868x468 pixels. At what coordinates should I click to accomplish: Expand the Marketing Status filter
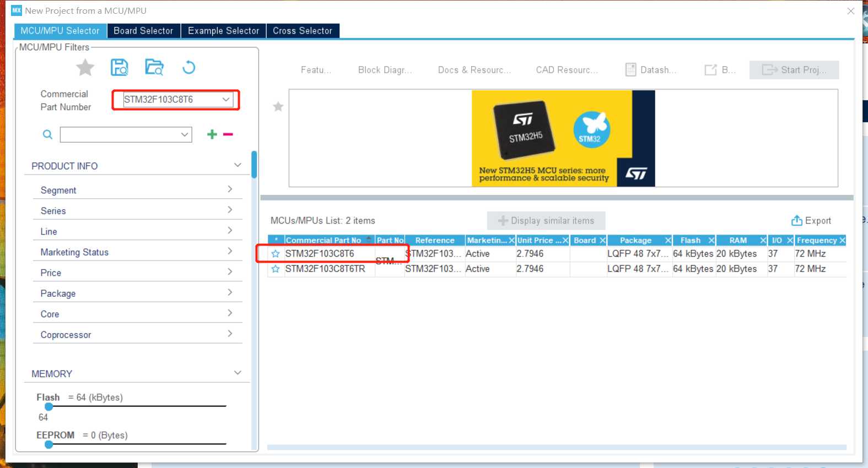click(230, 251)
